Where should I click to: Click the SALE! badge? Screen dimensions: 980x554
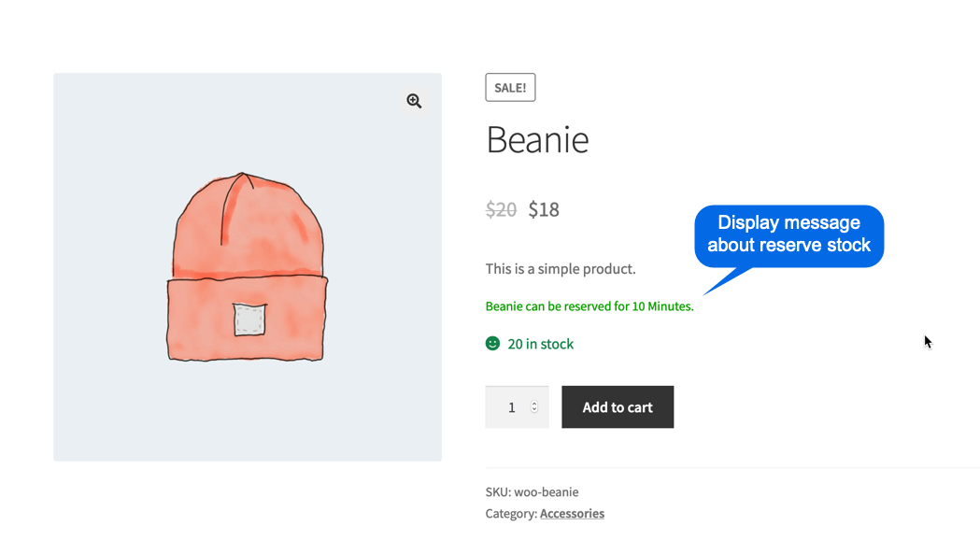[510, 88]
